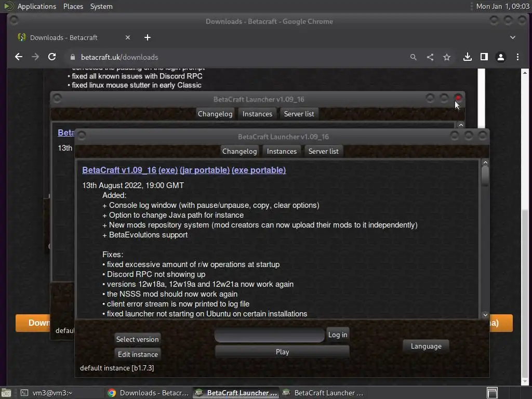Viewport: 532px width, 399px height.
Task: Click the Chrome page scrollbar thumb
Action: coord(525,294)
